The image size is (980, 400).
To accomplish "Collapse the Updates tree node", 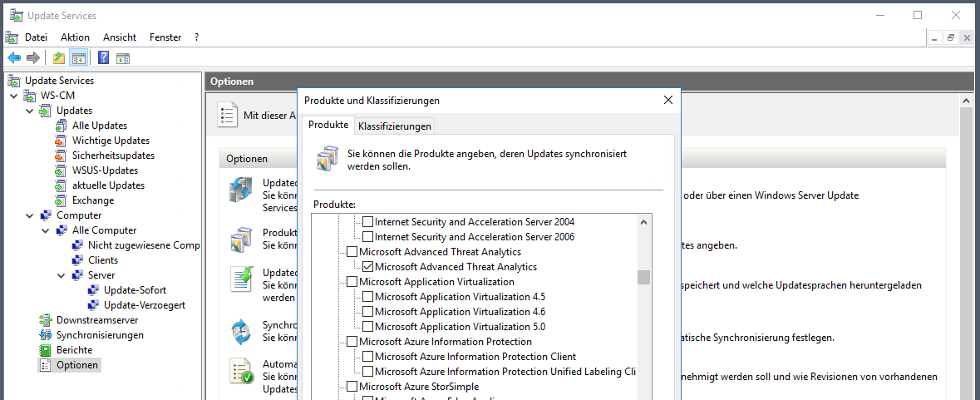I will 29,111.
